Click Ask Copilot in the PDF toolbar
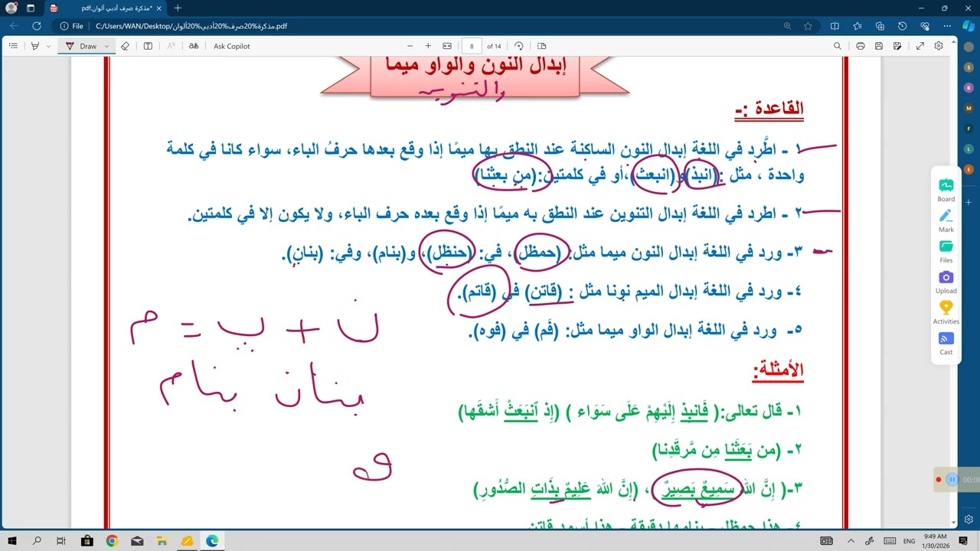 [231, 46]
